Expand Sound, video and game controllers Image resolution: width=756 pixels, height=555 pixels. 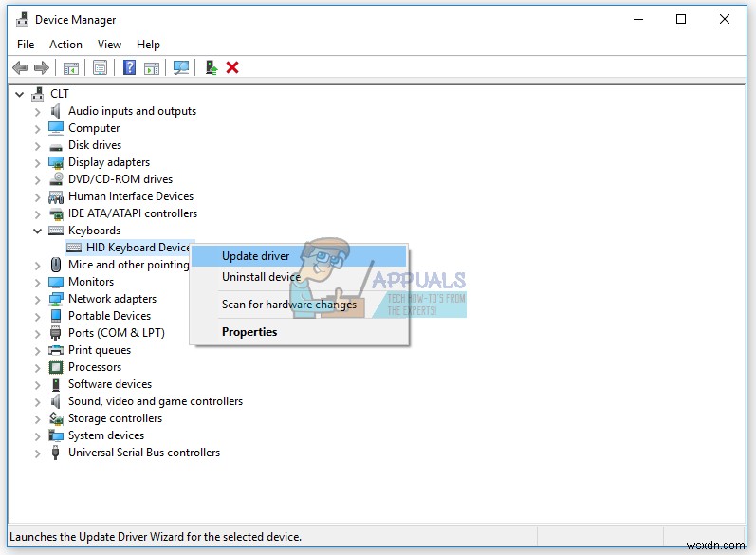37,402
